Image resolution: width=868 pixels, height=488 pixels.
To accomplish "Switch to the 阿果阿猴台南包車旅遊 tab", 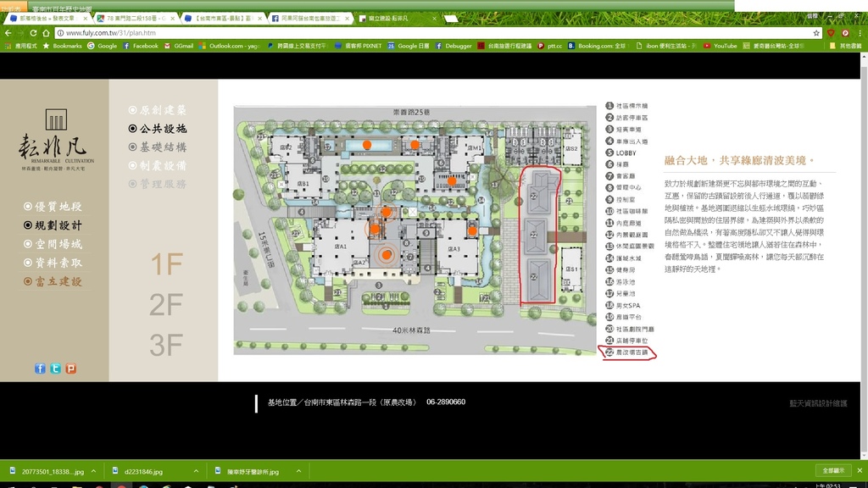I will pos(310,19).
